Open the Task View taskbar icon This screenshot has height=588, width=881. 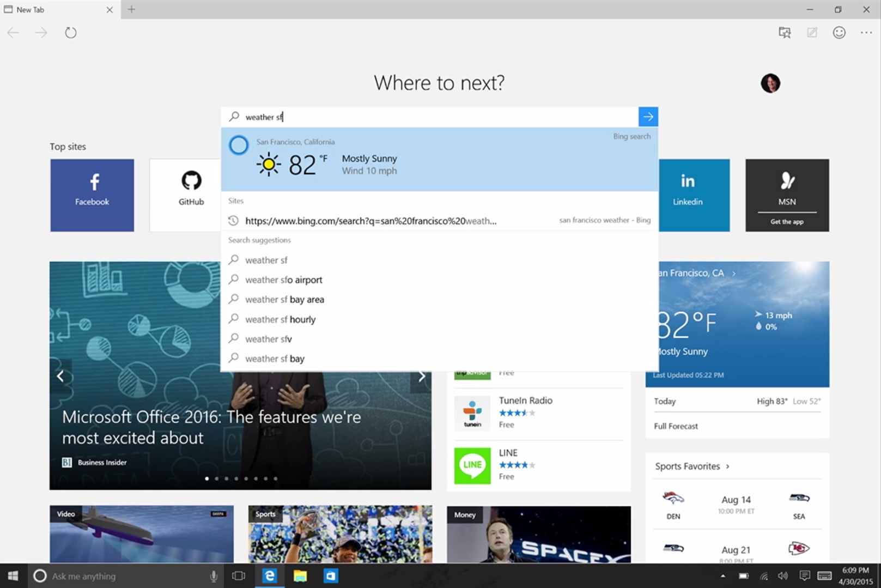click(x=239, y=576)
